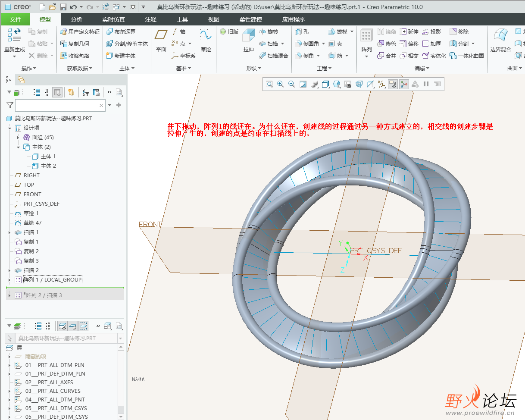Select the Merge (合并) tool

click(387, 56)
